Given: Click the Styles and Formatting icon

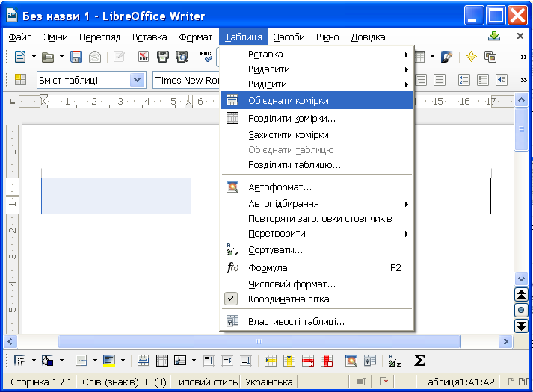Looking at the screenshot, I should pos(20,81).
